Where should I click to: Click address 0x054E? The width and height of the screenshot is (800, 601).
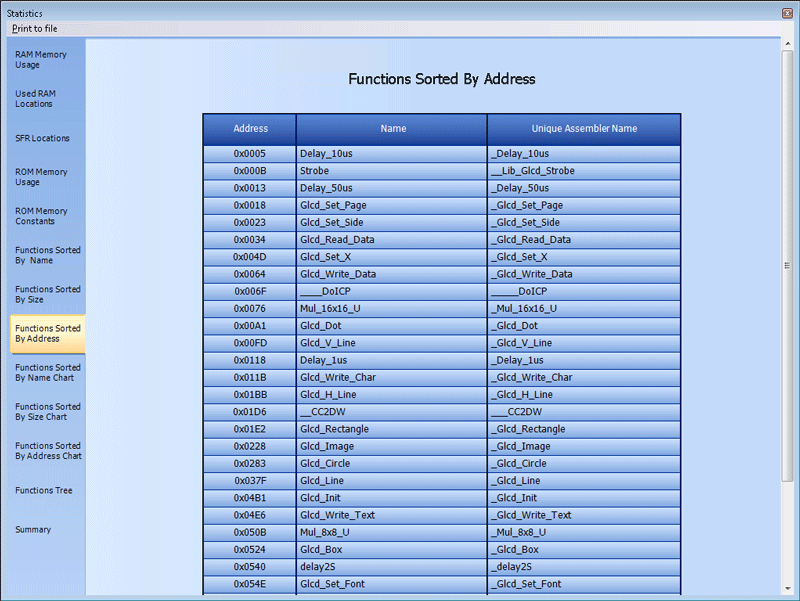[249, 584]
